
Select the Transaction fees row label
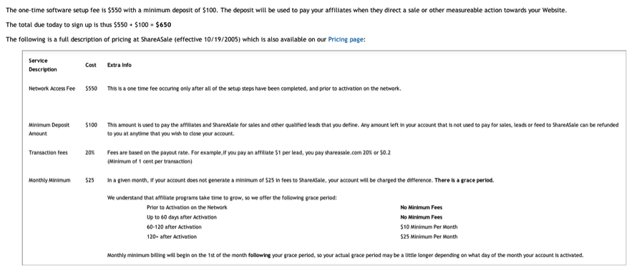(x=48, y=152)
